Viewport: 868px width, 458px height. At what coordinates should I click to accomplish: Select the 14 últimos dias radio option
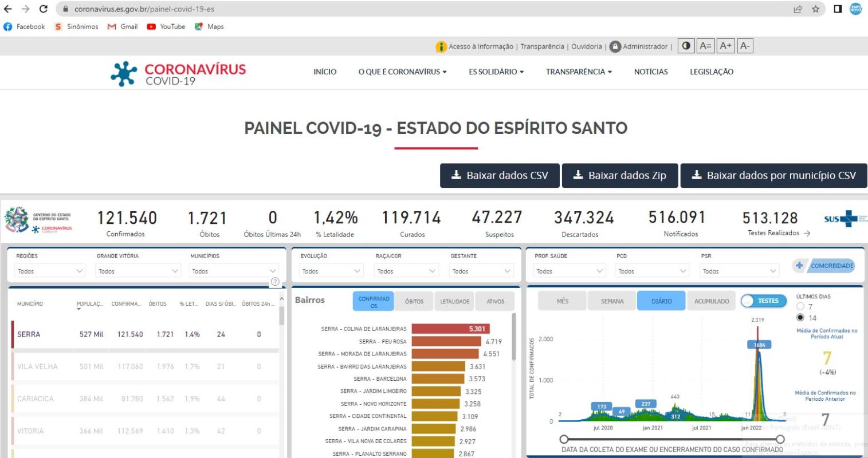pos(800,318)
